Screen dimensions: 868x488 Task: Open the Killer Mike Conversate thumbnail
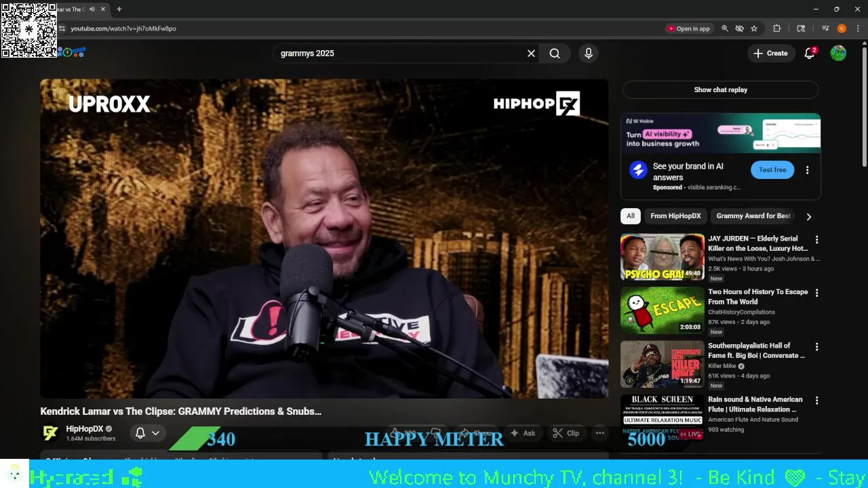pyautogui.click(x=663, y=364)
